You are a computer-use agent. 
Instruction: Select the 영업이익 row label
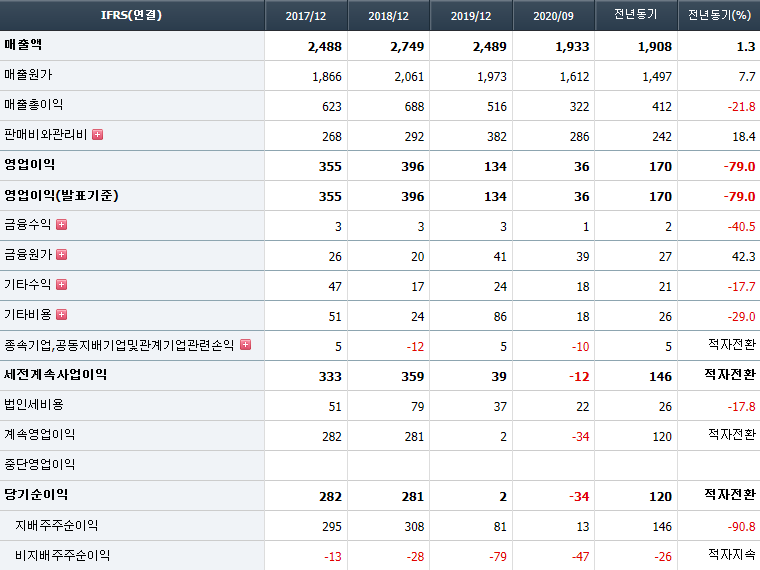pos(30,165)
